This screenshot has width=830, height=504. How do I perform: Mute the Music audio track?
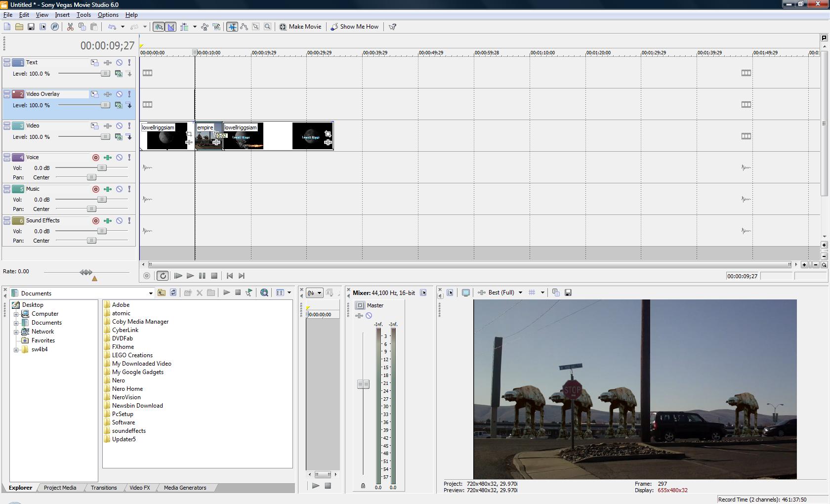pos(119,189)
